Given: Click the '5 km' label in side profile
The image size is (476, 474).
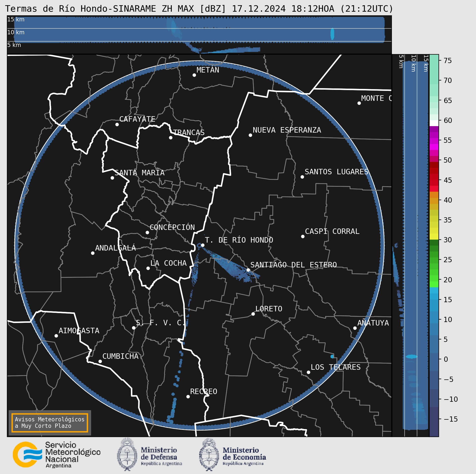Looking at the screenshot, I should [x=401, y=62].
